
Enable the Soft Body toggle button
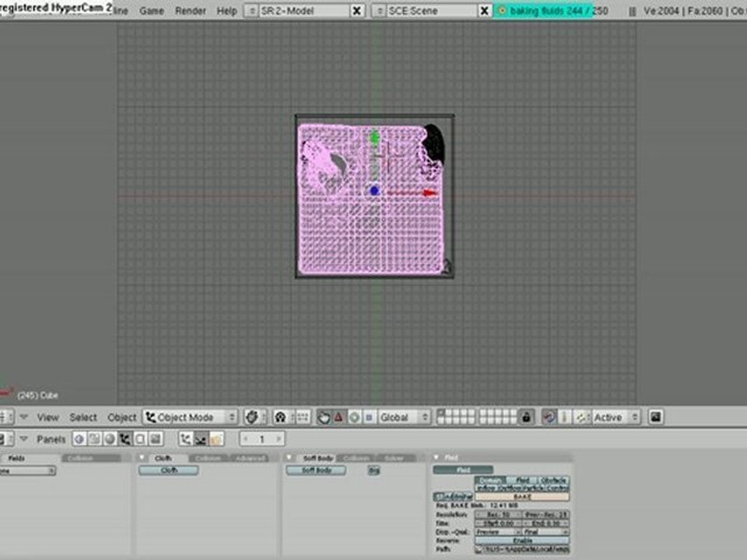coord(317,470)
